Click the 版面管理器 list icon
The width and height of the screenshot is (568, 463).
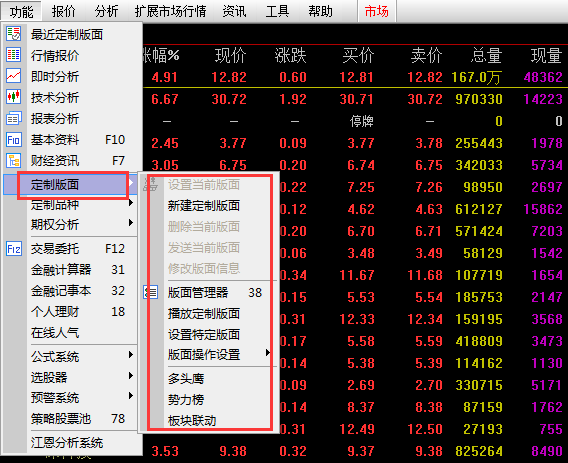coord(150,292)
